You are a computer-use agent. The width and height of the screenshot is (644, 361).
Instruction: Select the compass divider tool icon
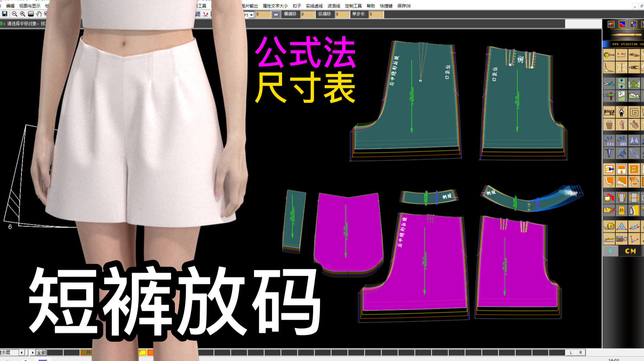coord(634,68)
